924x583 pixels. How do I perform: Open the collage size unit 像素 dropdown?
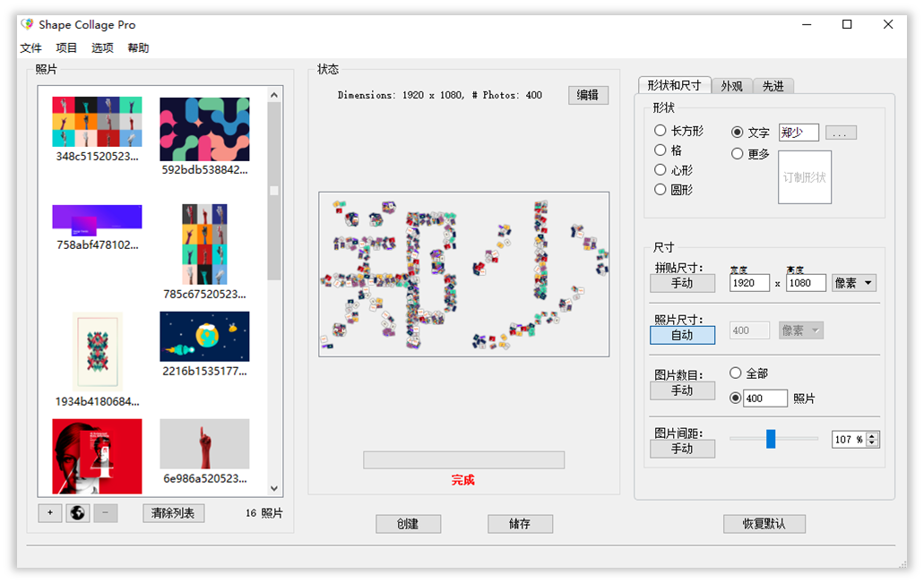pos(853,283)
